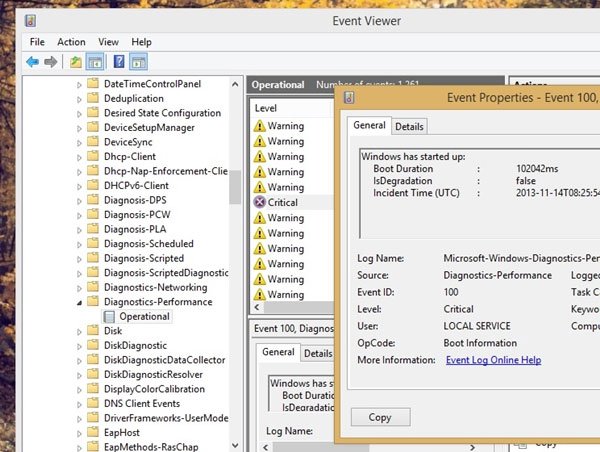The image size is (600, 452).
Task: Toggle the Show/Hide Action Pane icon
Action: (139, 62)
